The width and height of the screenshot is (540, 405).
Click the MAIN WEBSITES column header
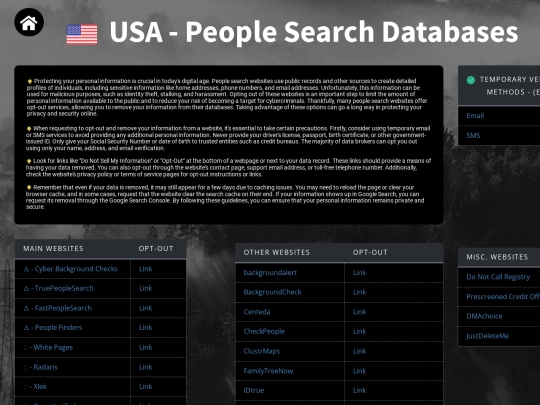pyautogui.click(x=53, y=249)
